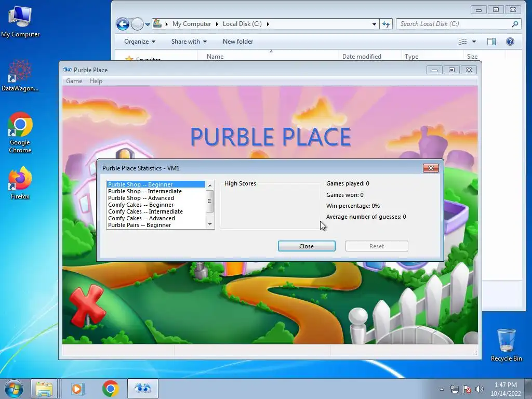Open File Explorer from the taskbar
This screenshot has width=532, height=399.
click(44, 389)
